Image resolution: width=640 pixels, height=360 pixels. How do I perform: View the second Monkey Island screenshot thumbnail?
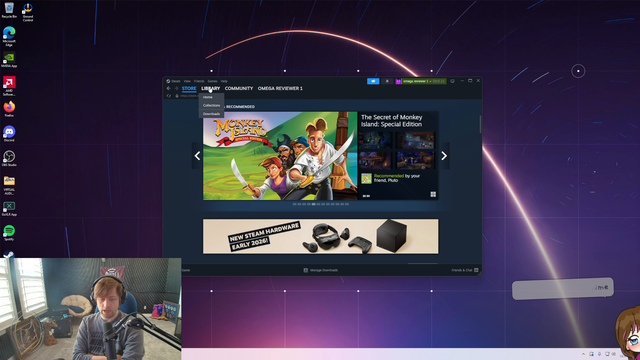[415, 140]
